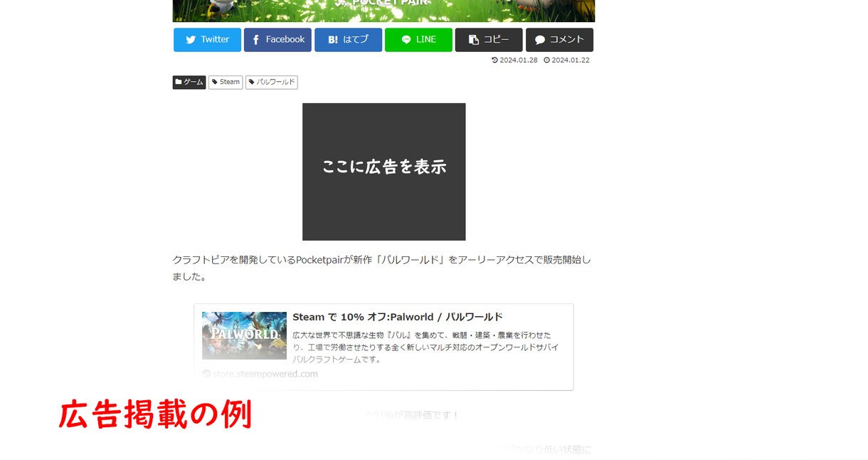The image size is (868, 460).
Task: Click the Palworld blog card description text
Action: click(425, 347)
